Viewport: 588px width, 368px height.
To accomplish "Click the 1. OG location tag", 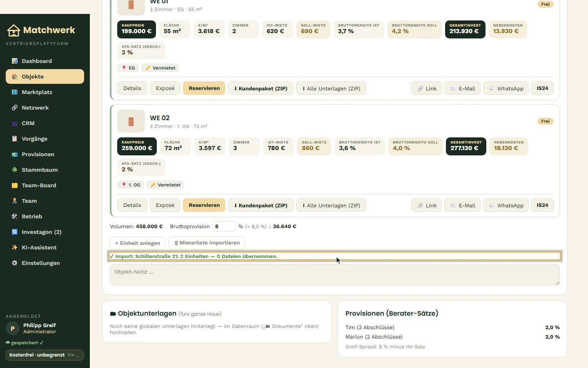I will coord(131,185).
